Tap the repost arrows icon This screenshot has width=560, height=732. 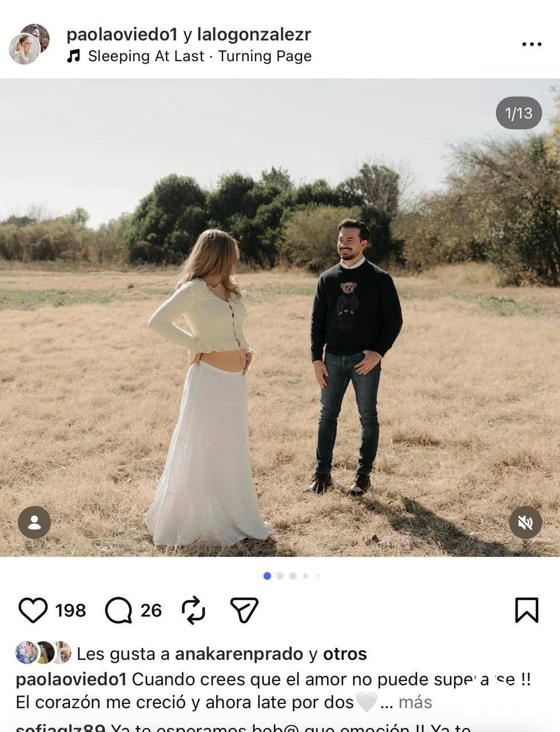(193, 610)
